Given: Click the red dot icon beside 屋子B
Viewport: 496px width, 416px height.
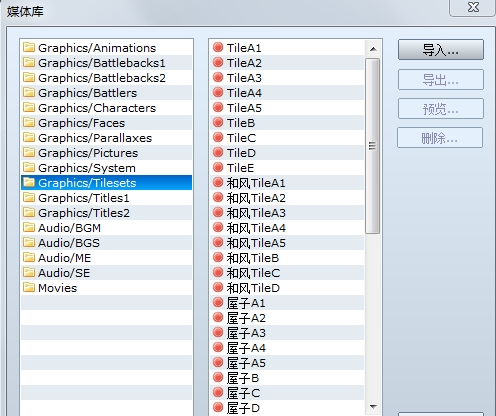Looking at the screenshot, I should 218,377.
